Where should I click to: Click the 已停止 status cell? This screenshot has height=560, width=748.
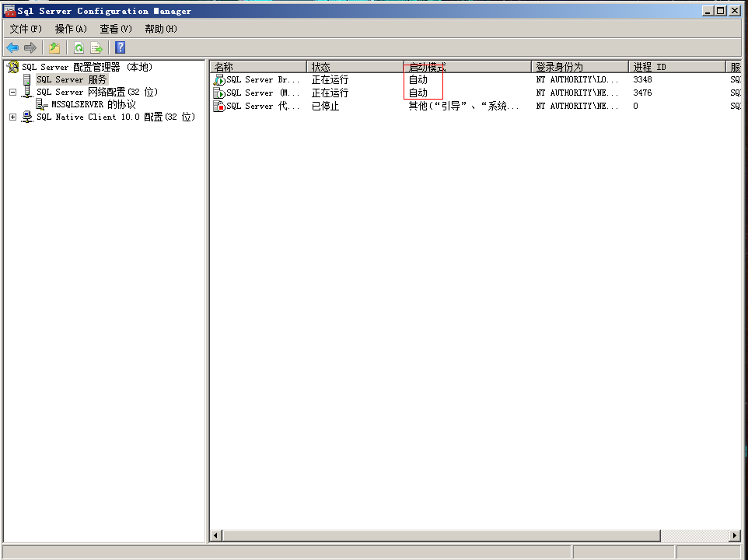(x=325, y=107)
